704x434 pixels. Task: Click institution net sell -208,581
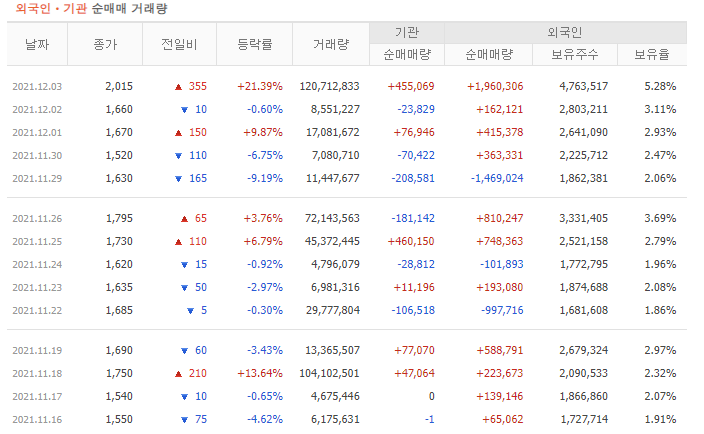(413, 178)
